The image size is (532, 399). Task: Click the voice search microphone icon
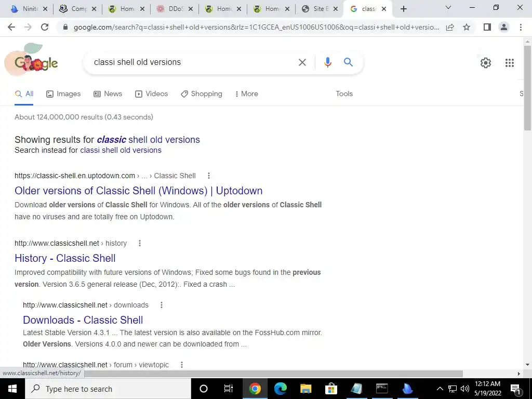point(327,62)
